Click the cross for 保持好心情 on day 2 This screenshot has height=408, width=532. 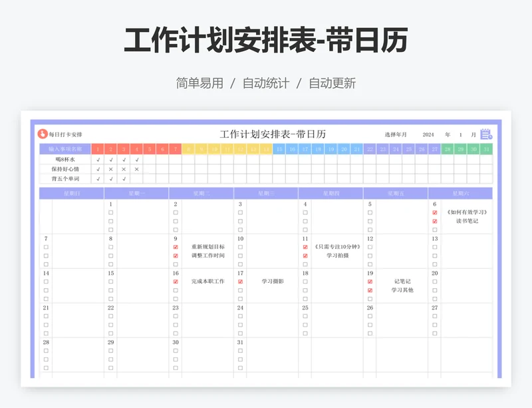110,169
